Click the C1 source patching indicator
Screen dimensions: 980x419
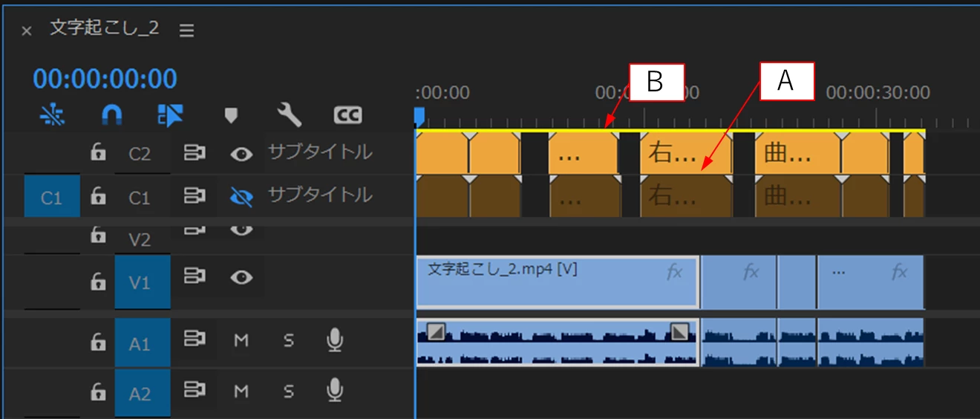51,197
